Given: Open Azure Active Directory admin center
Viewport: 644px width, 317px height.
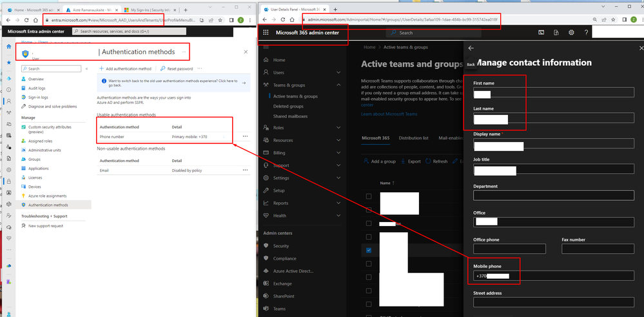Looking at the screenshot, I should pos(293,271).
